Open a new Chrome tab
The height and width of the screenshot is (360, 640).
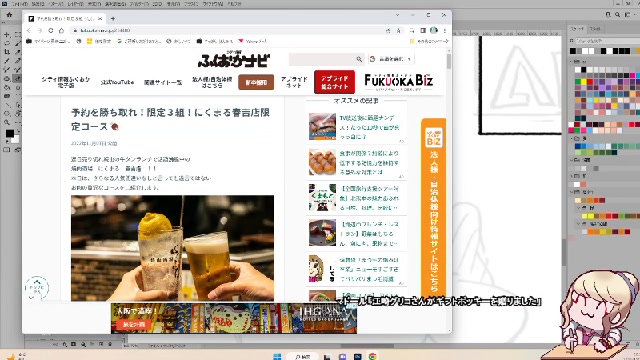coord(113,18)
